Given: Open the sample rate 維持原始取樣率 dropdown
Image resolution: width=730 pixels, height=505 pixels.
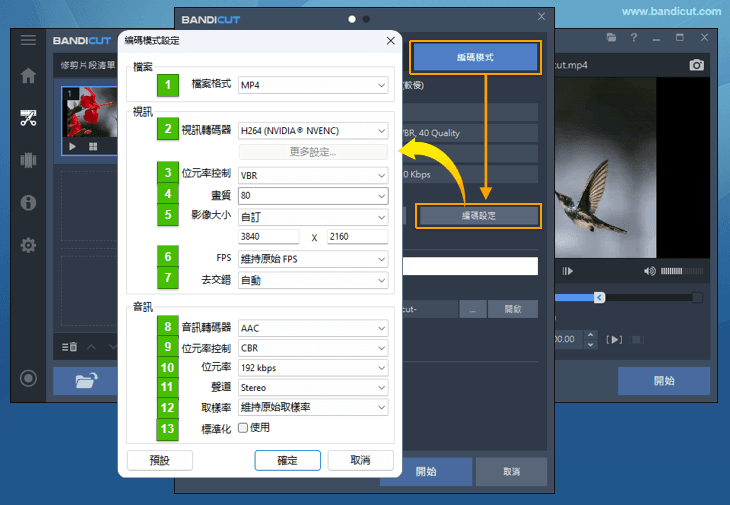Looking at the screenshot, I should tap(313, 407).
